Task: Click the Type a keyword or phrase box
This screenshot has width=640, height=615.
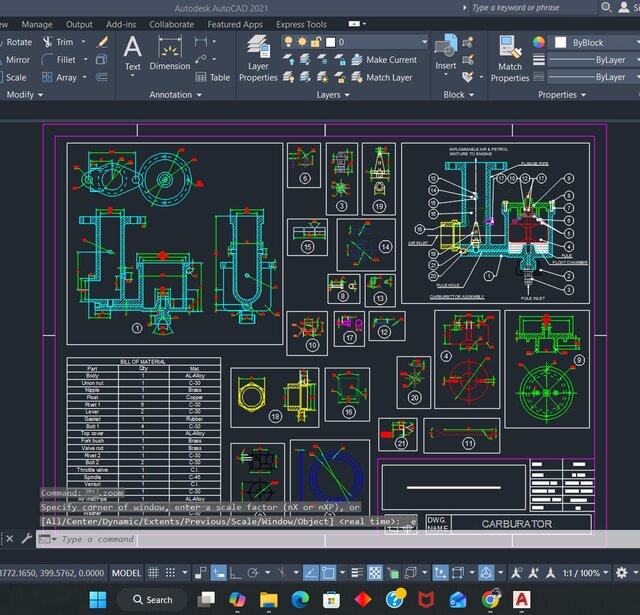Action: coord(534,7)
